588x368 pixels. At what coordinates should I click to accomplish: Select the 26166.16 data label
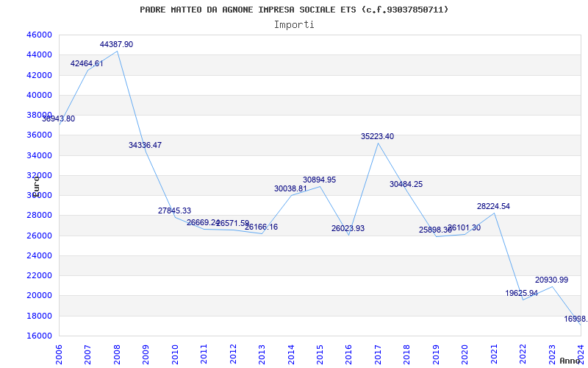(262, 227)
